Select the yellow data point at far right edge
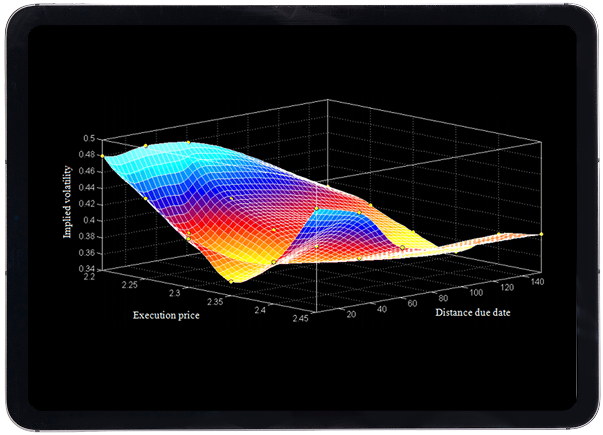The image size is (603, 435). pyautogui.click(x=541, y=234)
